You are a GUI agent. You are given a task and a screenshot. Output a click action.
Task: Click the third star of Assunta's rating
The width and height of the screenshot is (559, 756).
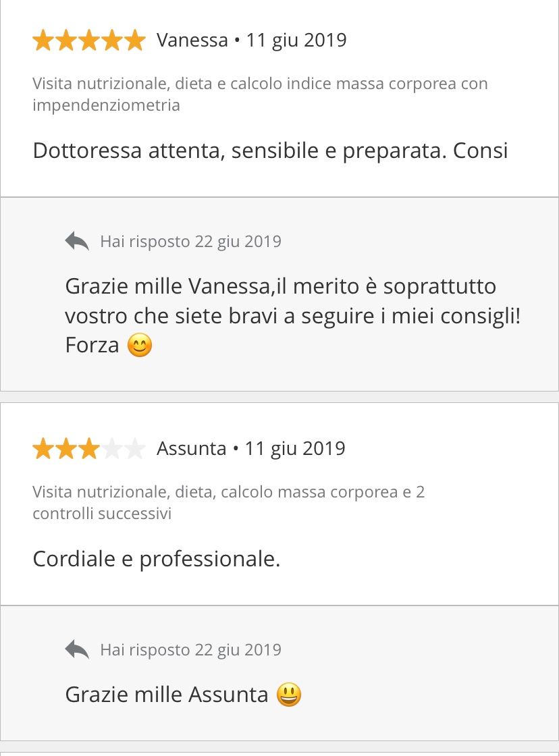click(89, 449)
